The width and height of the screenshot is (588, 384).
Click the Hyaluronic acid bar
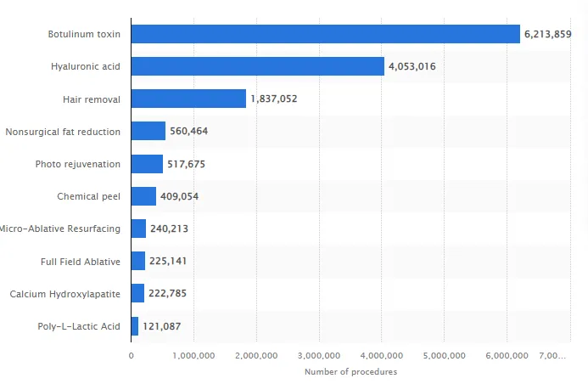click(x=258, y=66)
